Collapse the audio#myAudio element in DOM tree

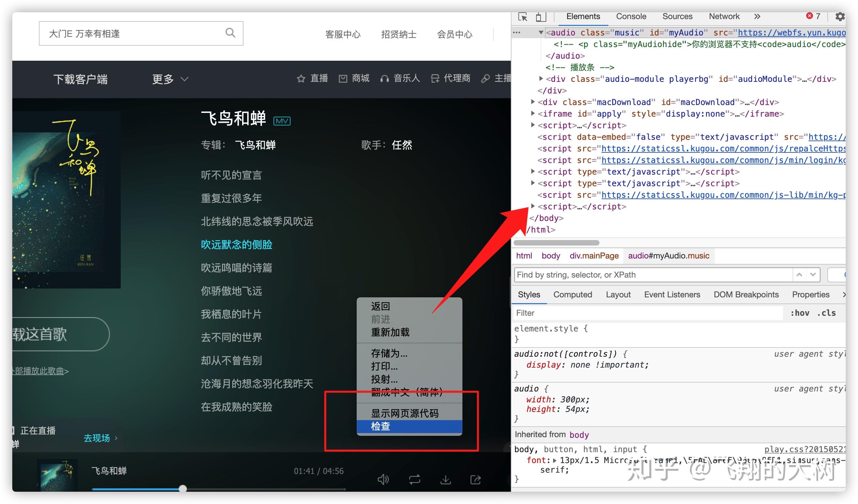tap(541, 32)
